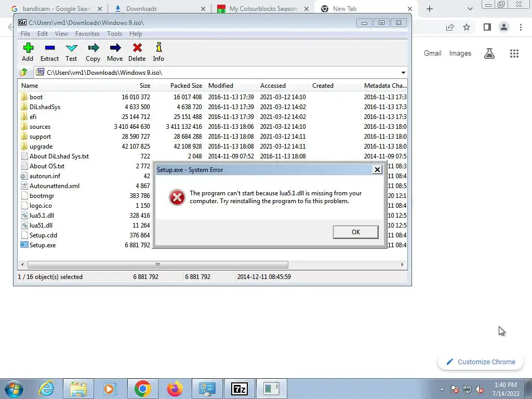Open the File menu
The width and height of the screenshot is (532, 399).
point(25,34)
